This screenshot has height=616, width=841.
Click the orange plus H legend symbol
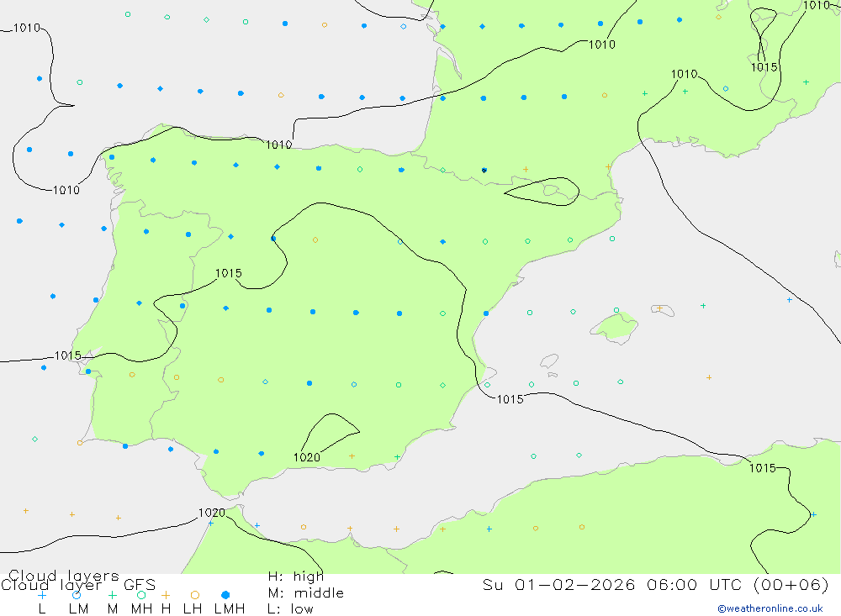click(166, 595)
